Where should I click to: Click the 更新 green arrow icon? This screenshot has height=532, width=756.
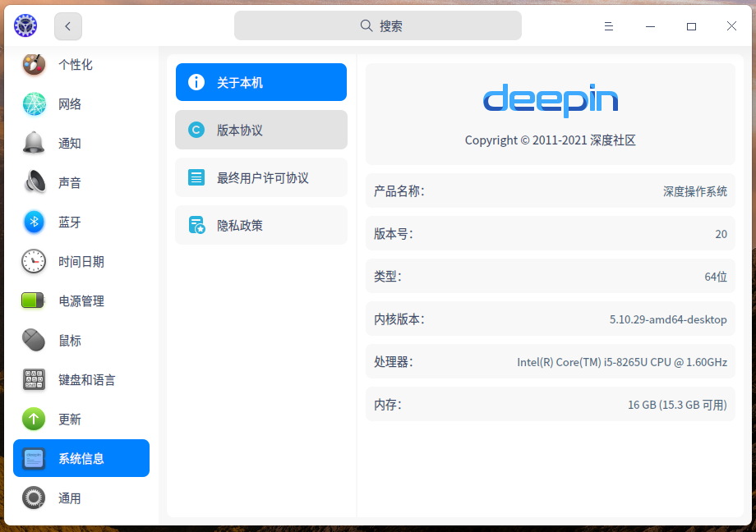34,419
